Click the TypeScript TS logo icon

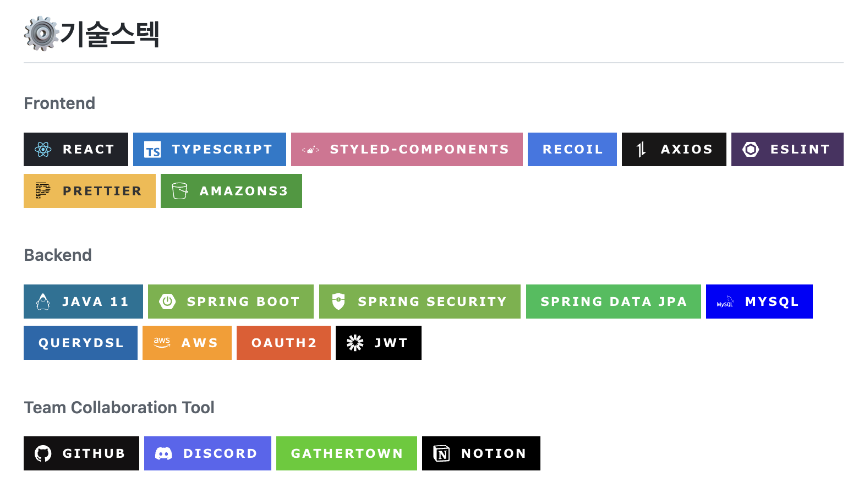[152, 150]
